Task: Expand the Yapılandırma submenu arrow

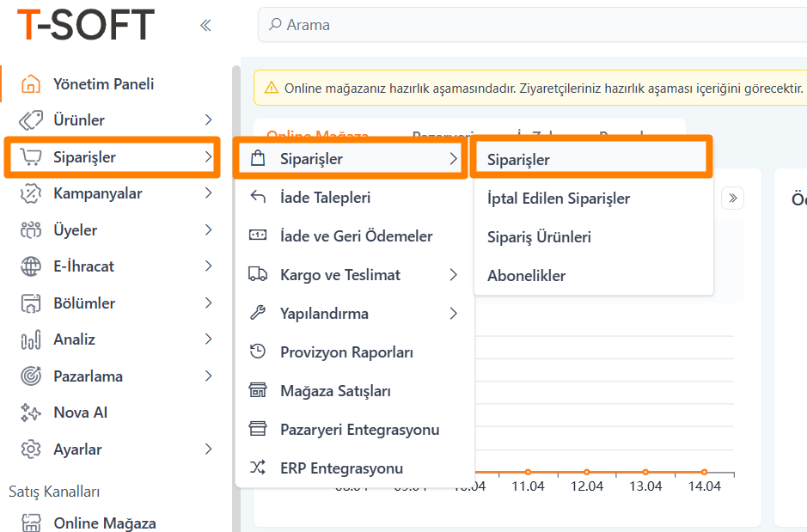Action: 453,314
